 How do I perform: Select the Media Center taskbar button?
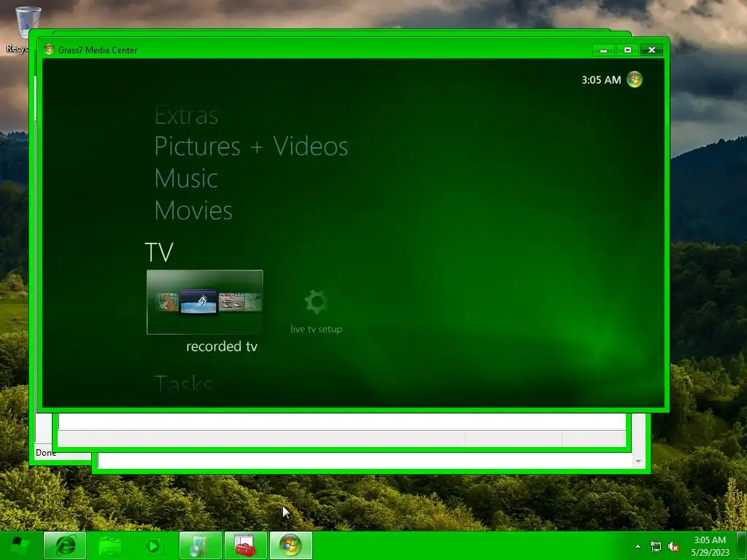tap(291, 545)
